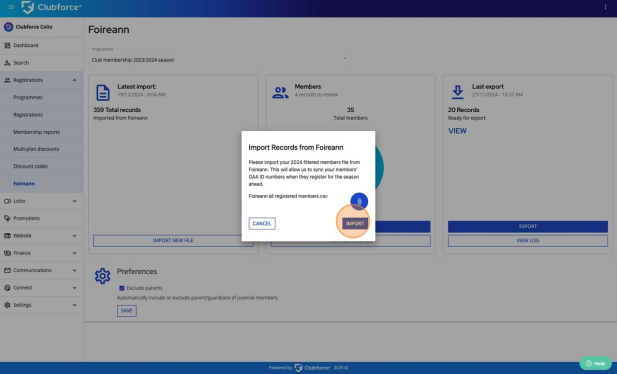The width and height of the screenshot is (617, 374).
Task: Click the Promotions tag icon in sidebar
Action: (x=7, y=218)
